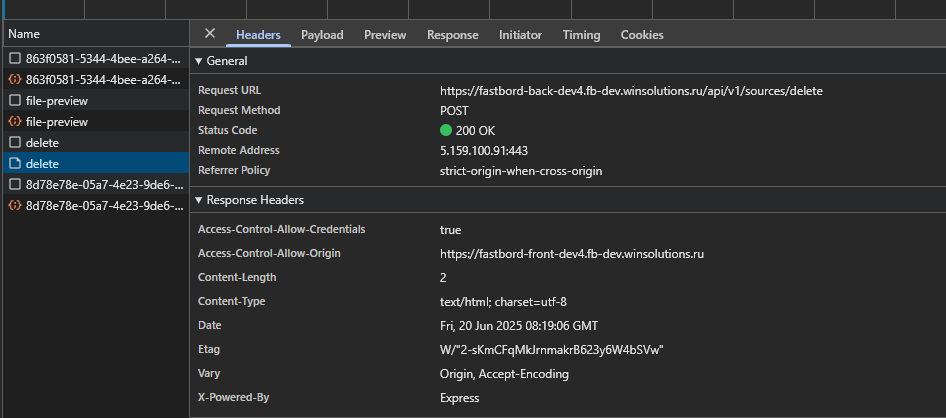Click the Name column header
Image resolution: width=946 pixels, height=418 pixels.
point(95,34)
